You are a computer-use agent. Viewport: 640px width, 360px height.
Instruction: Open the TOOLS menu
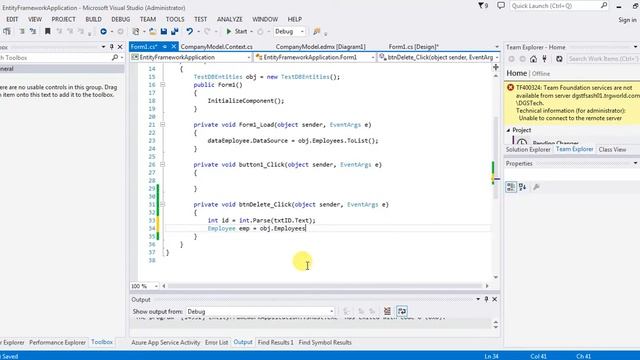coord(175,19)
